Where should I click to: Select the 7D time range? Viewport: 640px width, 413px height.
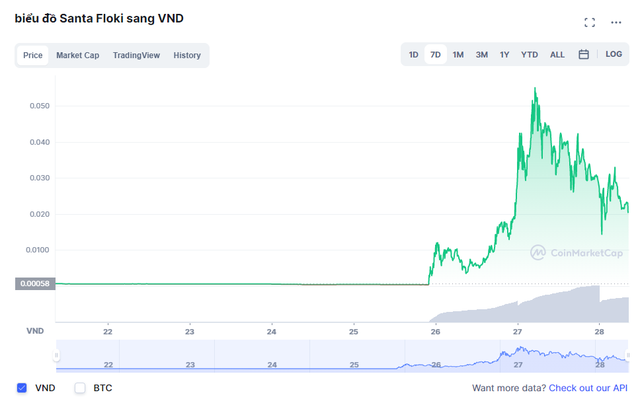pyautogui.click(x=436, y=55)
